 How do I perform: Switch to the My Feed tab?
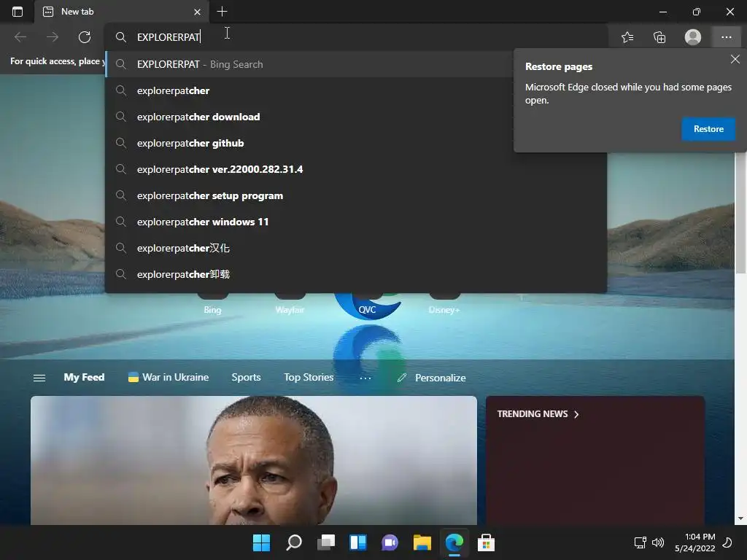[x=84, y=377]
